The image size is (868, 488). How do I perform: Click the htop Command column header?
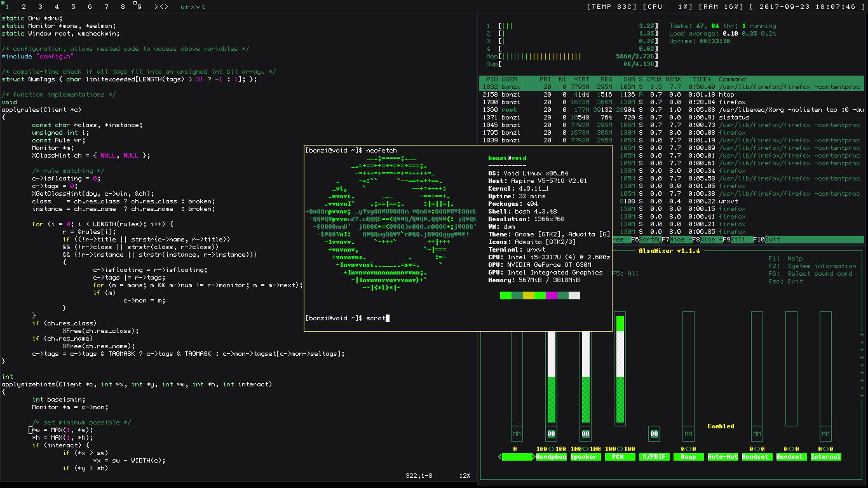coord(732,79)
